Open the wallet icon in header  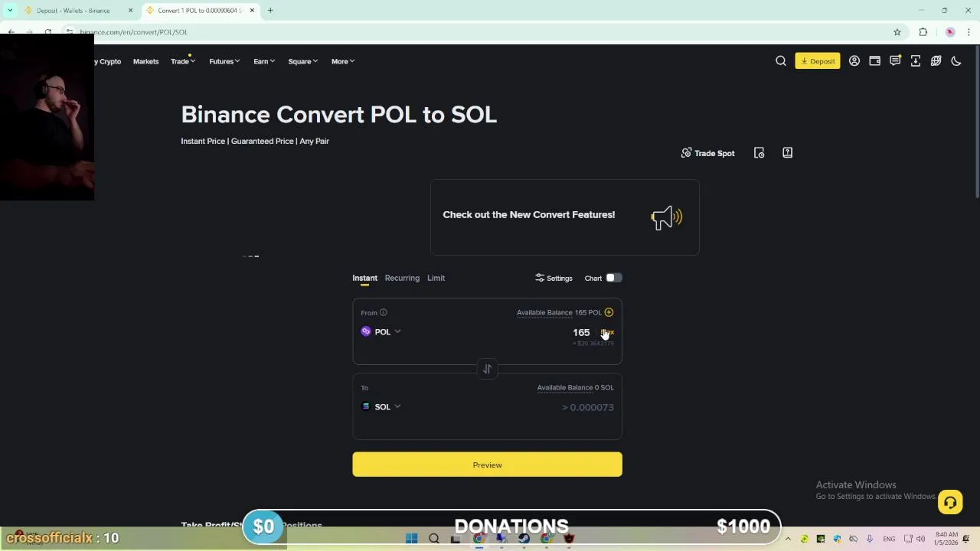874,61
